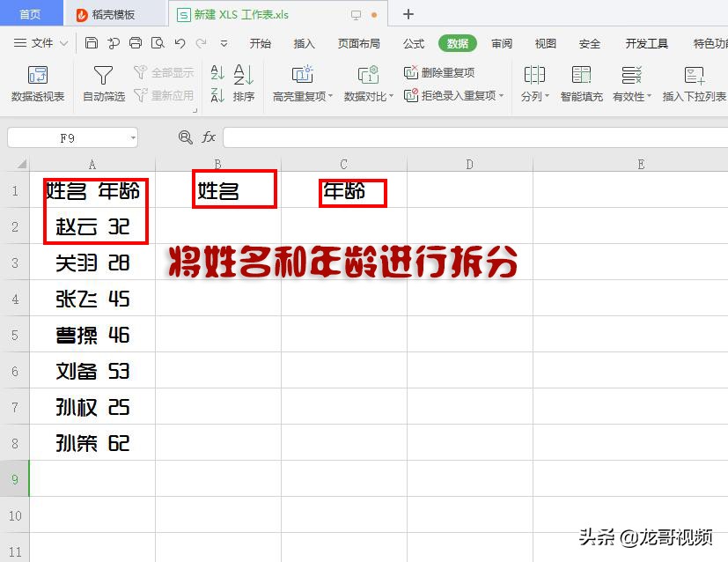Open the 高亮重复项 dropdown arrow
The width and height of the screenshot is (728, 562).
pos(330,95)
